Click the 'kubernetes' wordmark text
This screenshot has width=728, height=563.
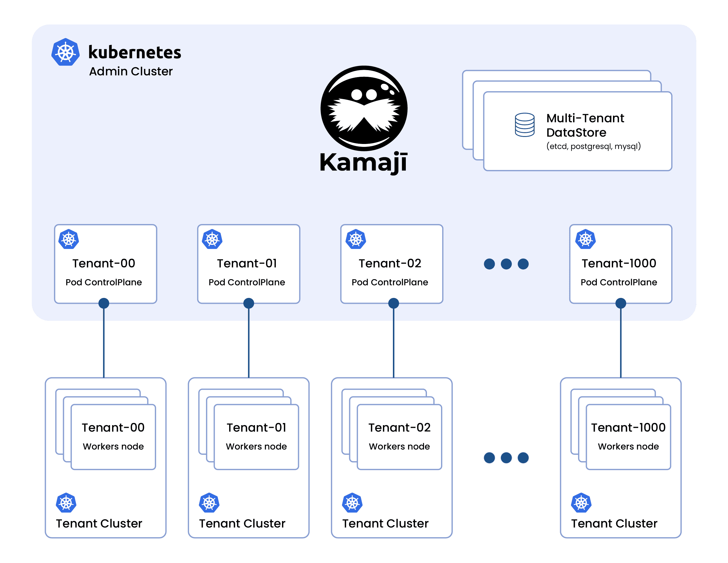[x=135, y=52]
